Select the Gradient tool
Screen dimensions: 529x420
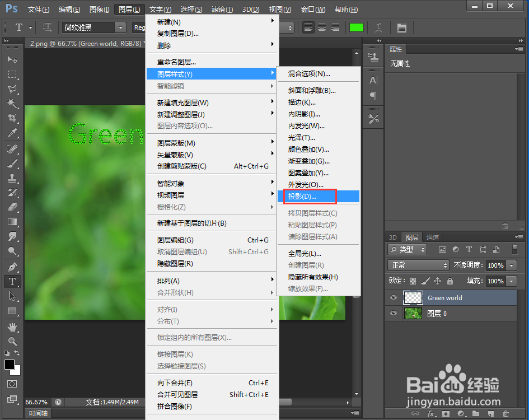point(12,222)
